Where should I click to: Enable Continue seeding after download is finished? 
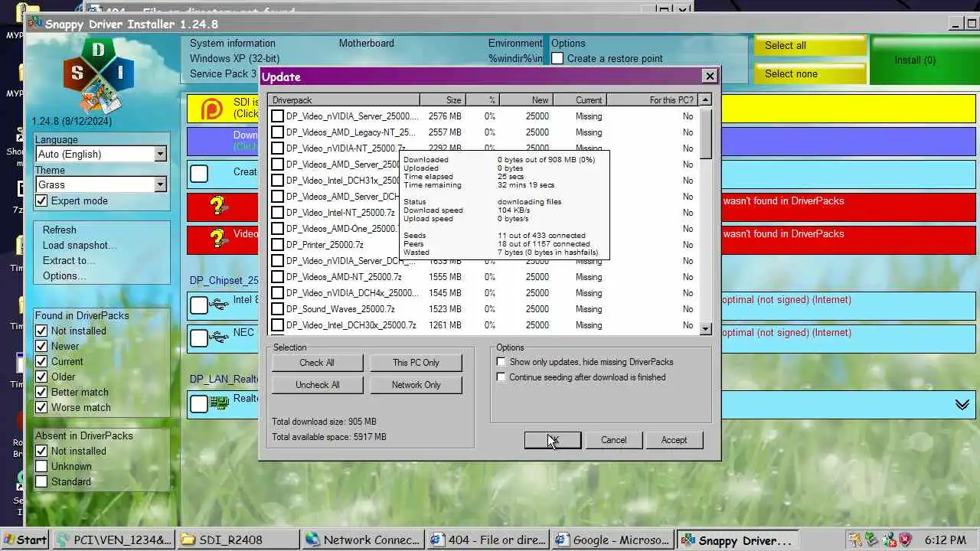coord(501,377)
